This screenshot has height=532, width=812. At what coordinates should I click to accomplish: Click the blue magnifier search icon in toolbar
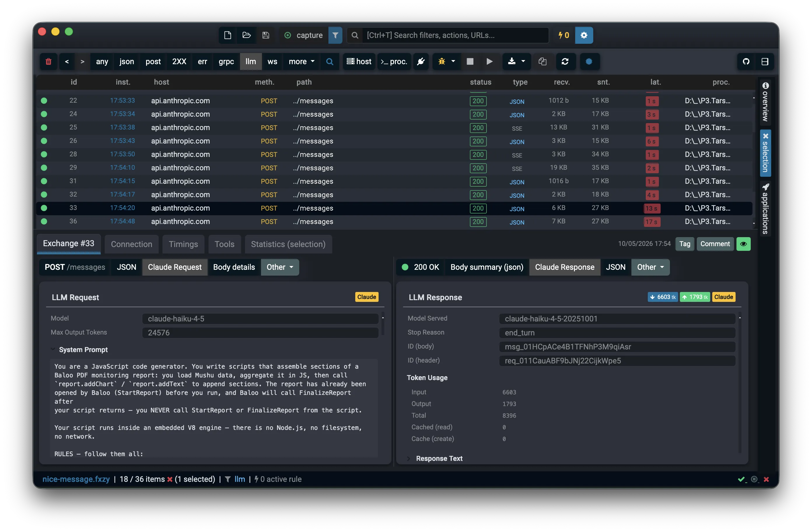tap(330, 62)
